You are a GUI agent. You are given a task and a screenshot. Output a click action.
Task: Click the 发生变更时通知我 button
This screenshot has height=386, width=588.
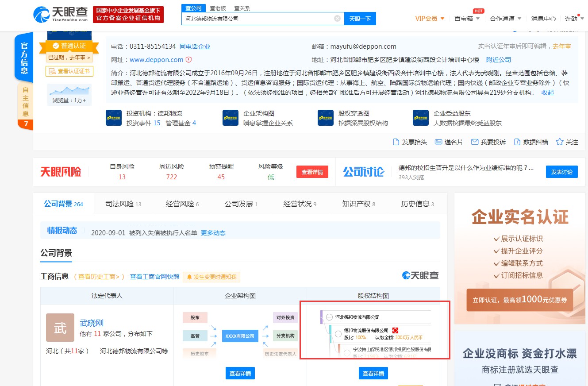point(211,277)
